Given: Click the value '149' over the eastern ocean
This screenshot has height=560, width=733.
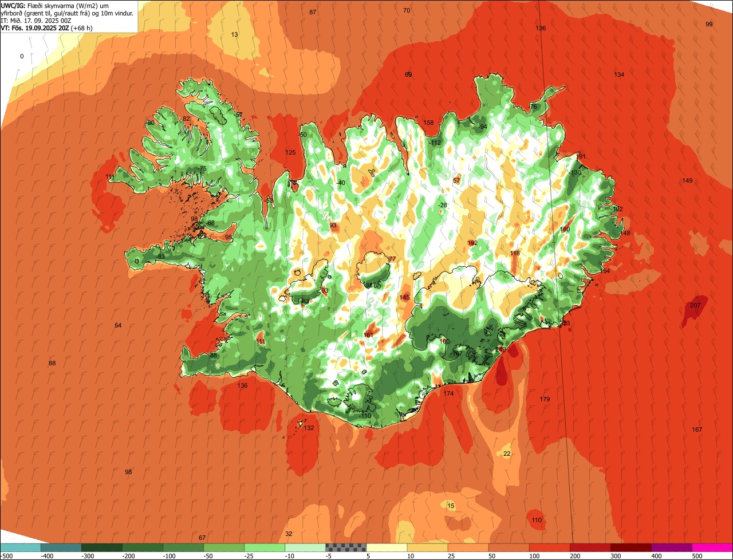Looking at the screenshot, I should (x=687, y=180).
